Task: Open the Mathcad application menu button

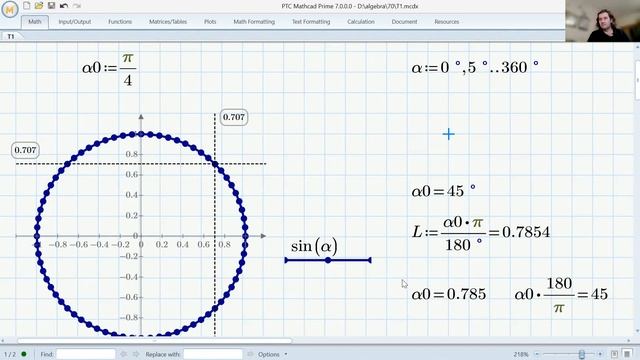Action: pyautogui.click(x=9, y=9)
